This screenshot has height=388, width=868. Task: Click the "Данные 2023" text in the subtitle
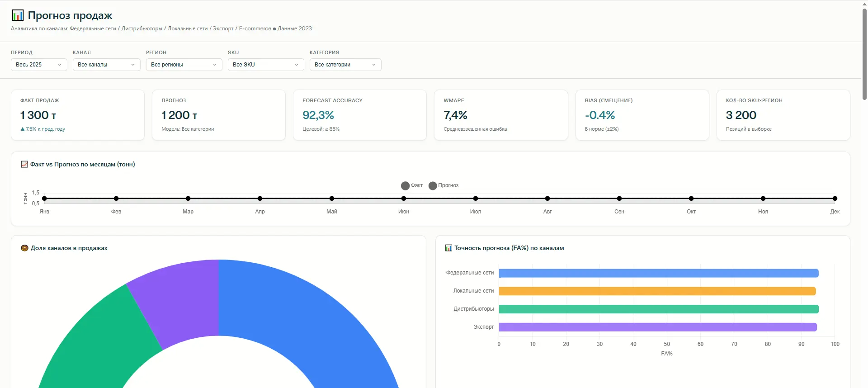coord(295,28)
